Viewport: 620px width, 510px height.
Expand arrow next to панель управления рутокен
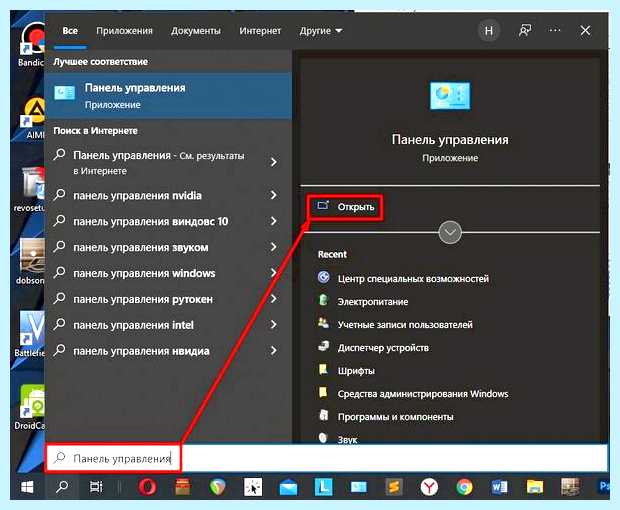[x=273, y=299]
